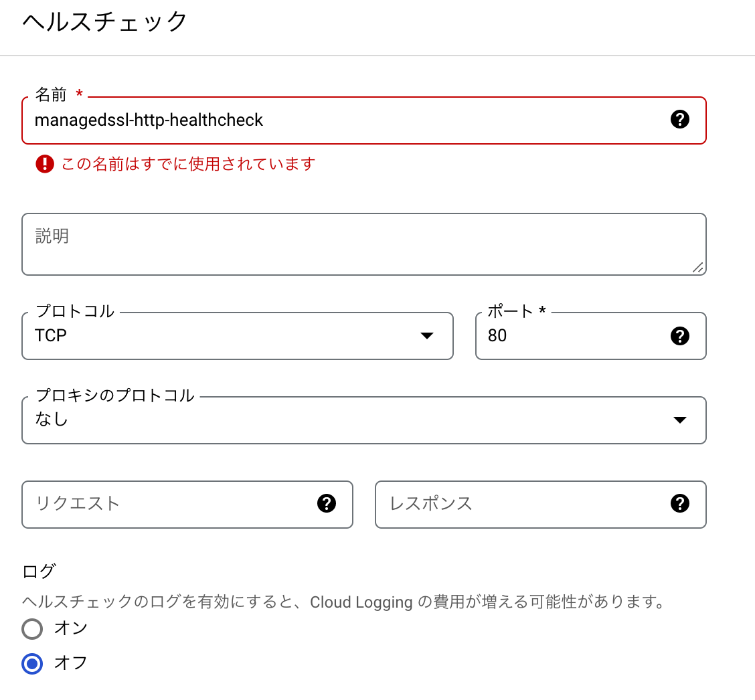Click the レスポンス input box
This screenshot has height=700, width=755.
click(522, 504)
